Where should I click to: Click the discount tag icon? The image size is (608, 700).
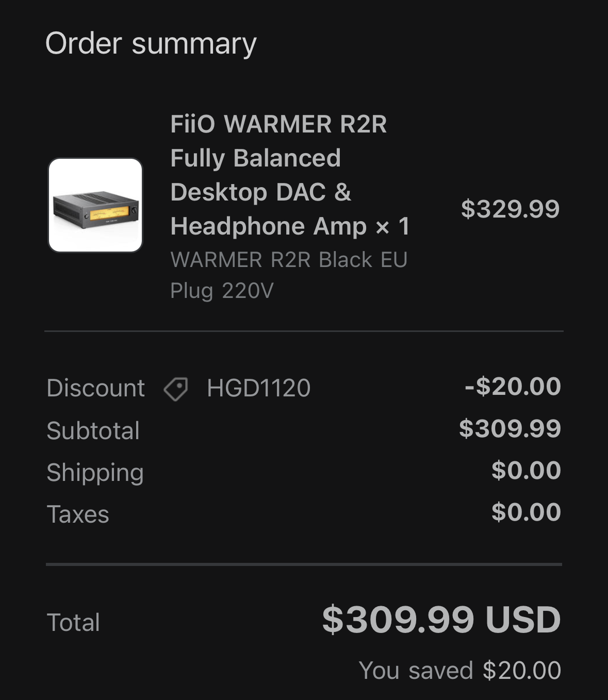tap(176, 389)
